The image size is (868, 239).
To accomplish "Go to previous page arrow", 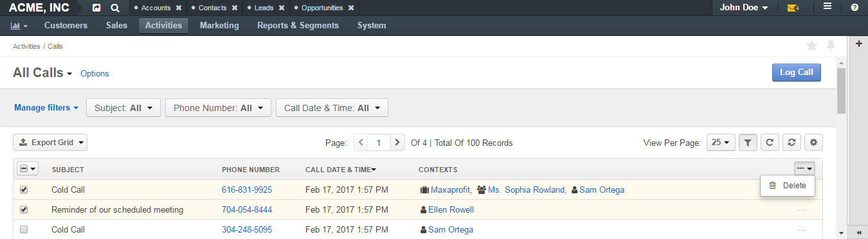I will [361, 143].
